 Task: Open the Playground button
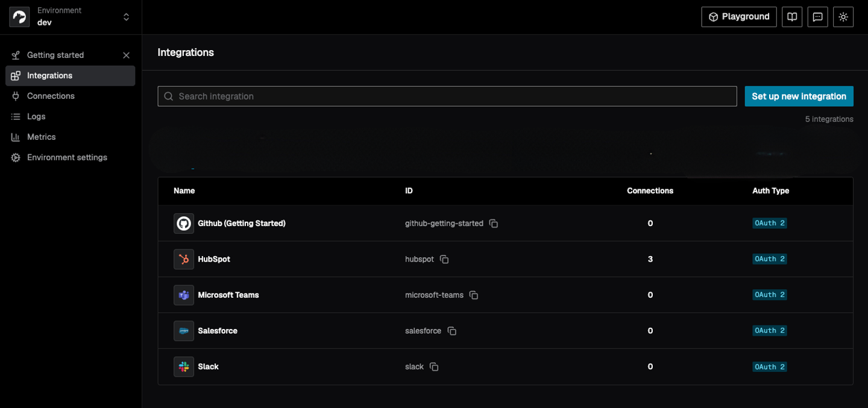pos(739,17)
